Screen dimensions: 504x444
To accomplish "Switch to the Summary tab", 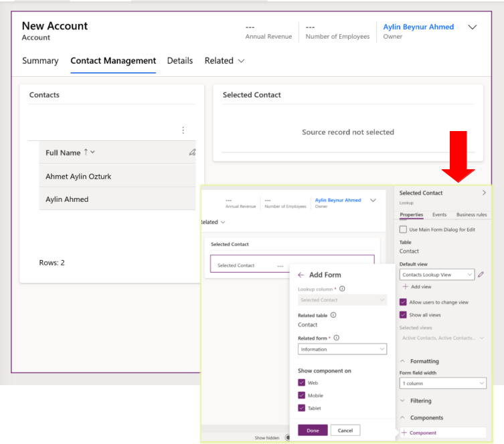I will pyautogui.click(x=40, y=61).
